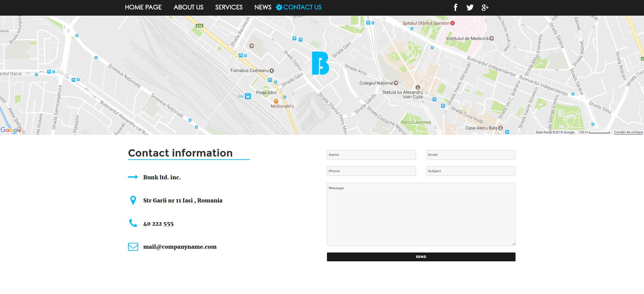
Task: Focus the Phone input field
Action: tap(371, 171)
